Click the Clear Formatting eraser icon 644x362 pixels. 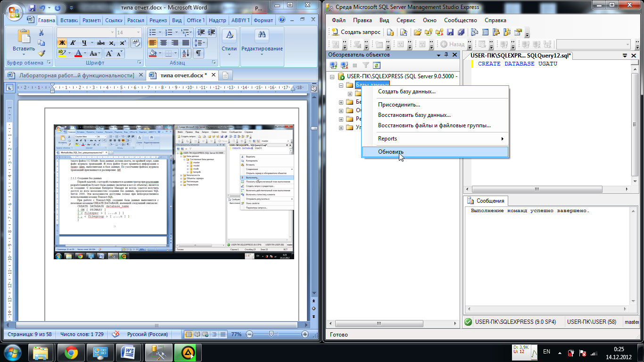click(136, 42)
